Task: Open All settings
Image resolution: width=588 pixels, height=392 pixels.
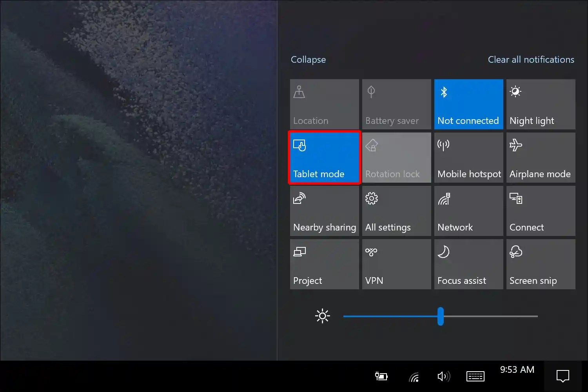Action: (396, 211)
